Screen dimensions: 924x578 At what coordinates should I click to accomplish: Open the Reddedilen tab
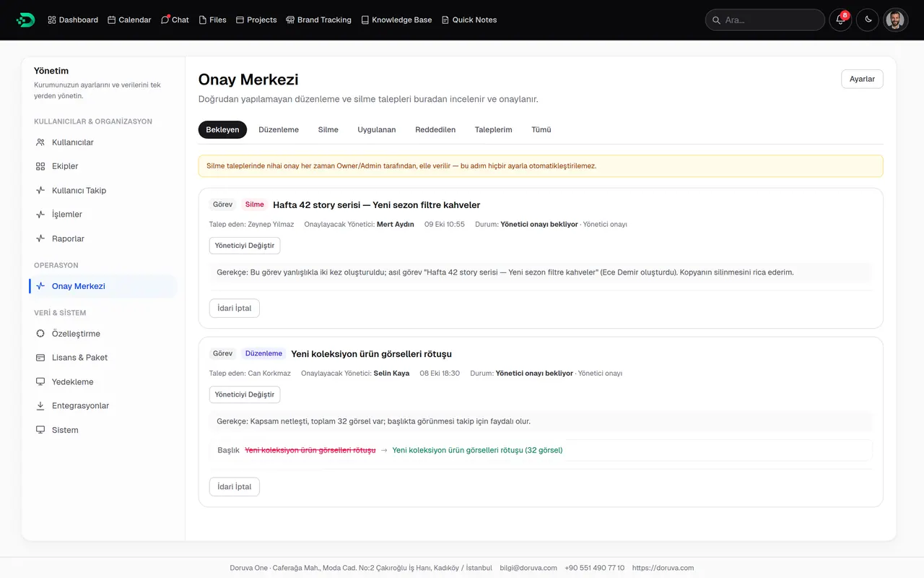(x=435, y=129)
